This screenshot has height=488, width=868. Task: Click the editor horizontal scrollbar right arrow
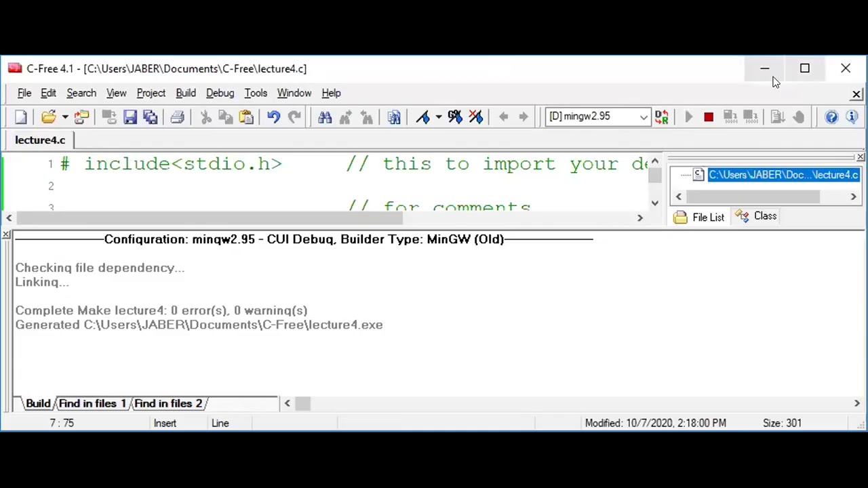tap(639, 218)
